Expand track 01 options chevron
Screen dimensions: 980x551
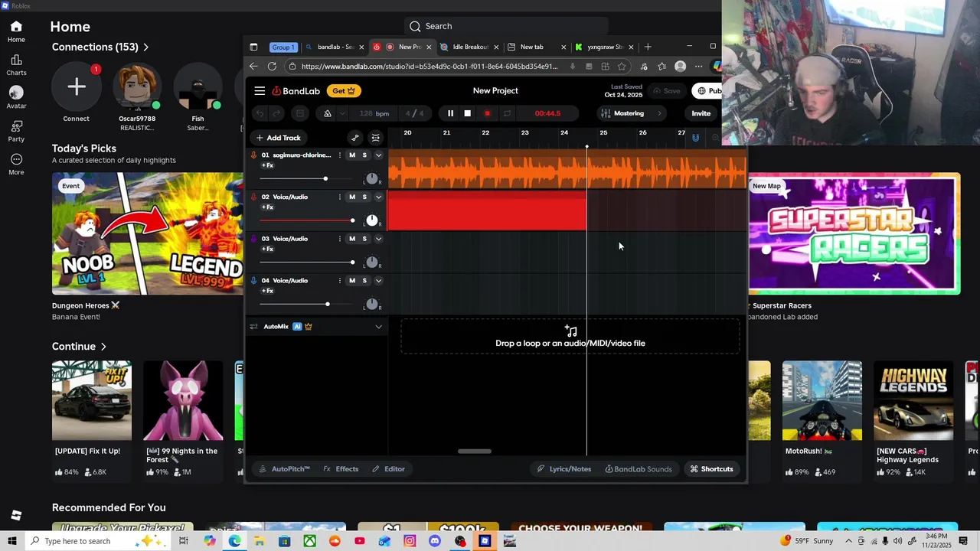pos(378,155)
